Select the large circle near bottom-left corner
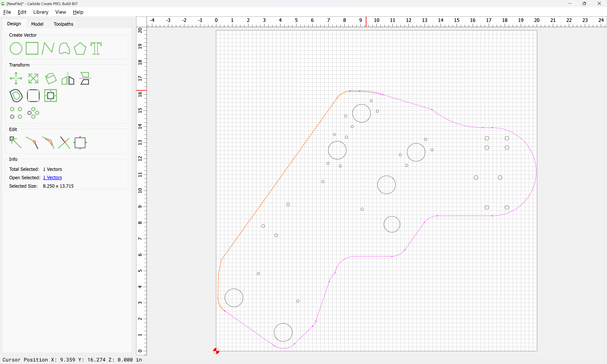The height and width of the screenshot is (364, 607). click(234, 297)
